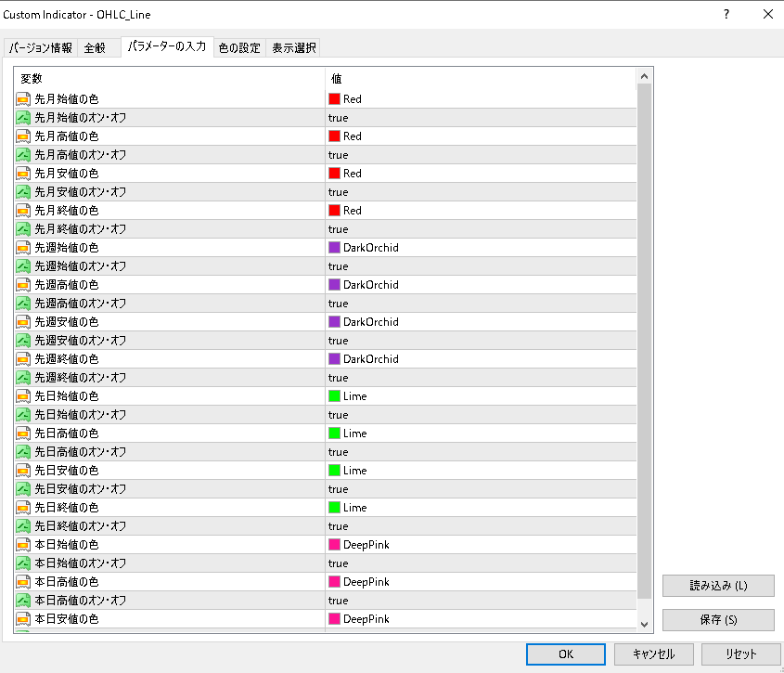Image resolution: width=784 pixels, height=673 pixels.
Task: Click the icon beside 先月安値の色
Action: pos(23,174)
